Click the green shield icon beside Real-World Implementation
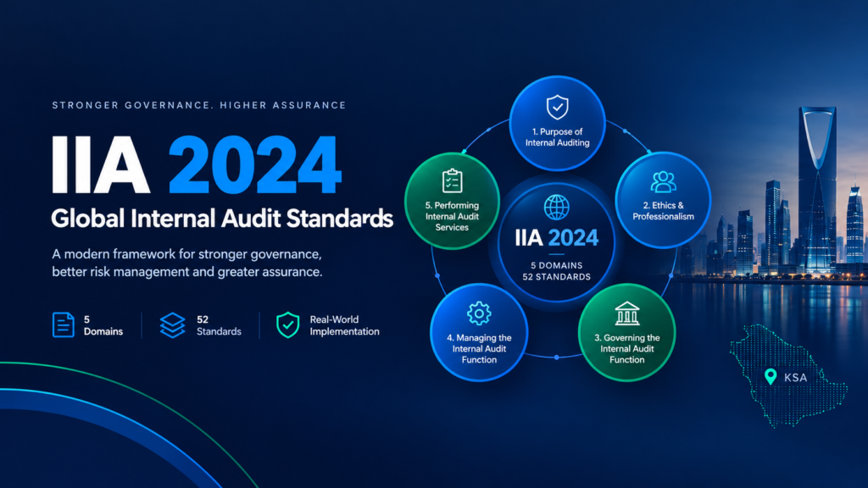The image size is (868, 488). [x=288, y=324]
